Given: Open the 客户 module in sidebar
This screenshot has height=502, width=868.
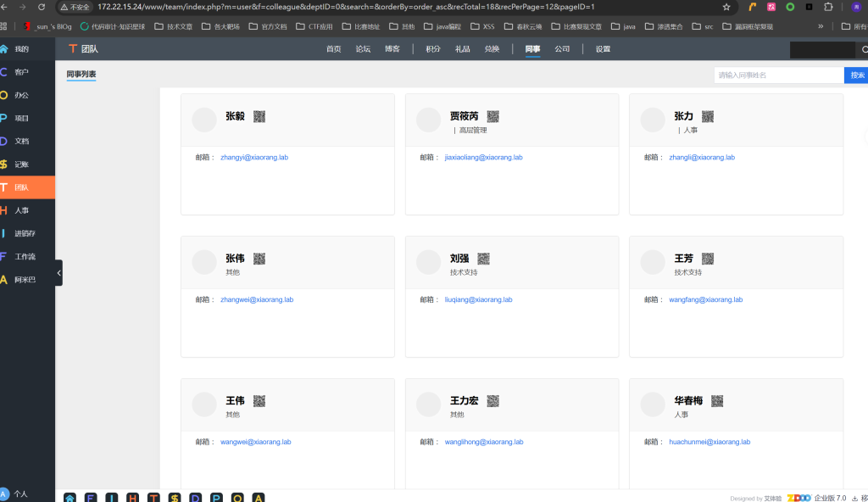Looking at the screenshot, I should pyautogui.click(x=21, y=72).
